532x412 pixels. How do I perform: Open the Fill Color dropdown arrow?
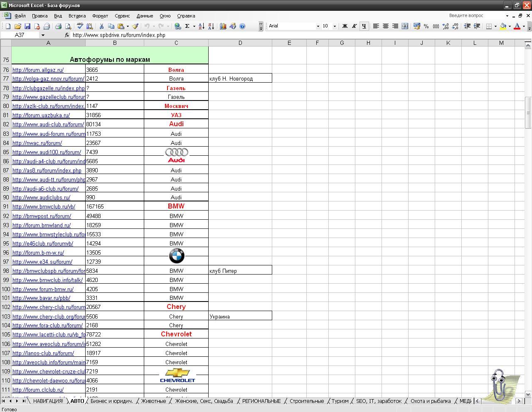(x=510, y=26)
